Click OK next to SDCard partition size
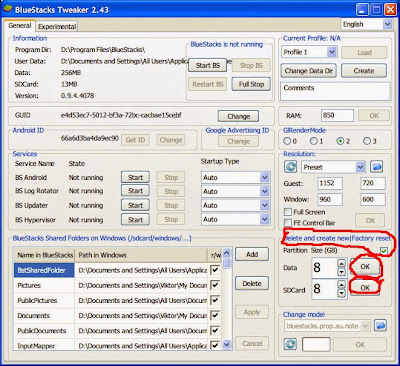The width and height of the screenshot is (400, 366). point(365,287)
